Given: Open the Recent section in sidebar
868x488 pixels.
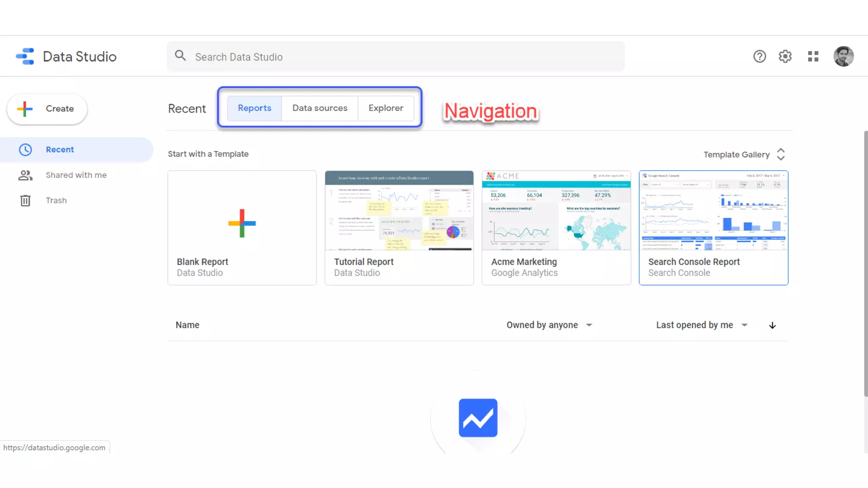Looking at the screenshot, I should (60, 150).
